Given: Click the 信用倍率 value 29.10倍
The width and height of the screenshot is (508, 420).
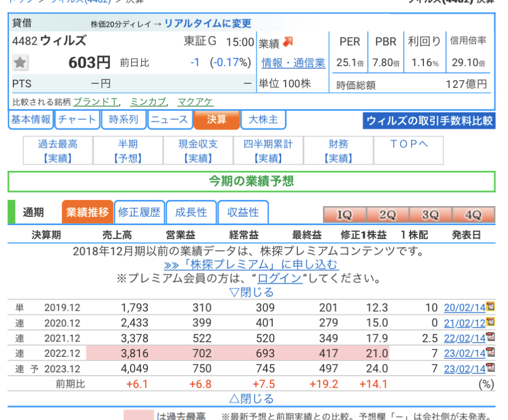Looking at the screenshot, I should click(x=468, y=63).
